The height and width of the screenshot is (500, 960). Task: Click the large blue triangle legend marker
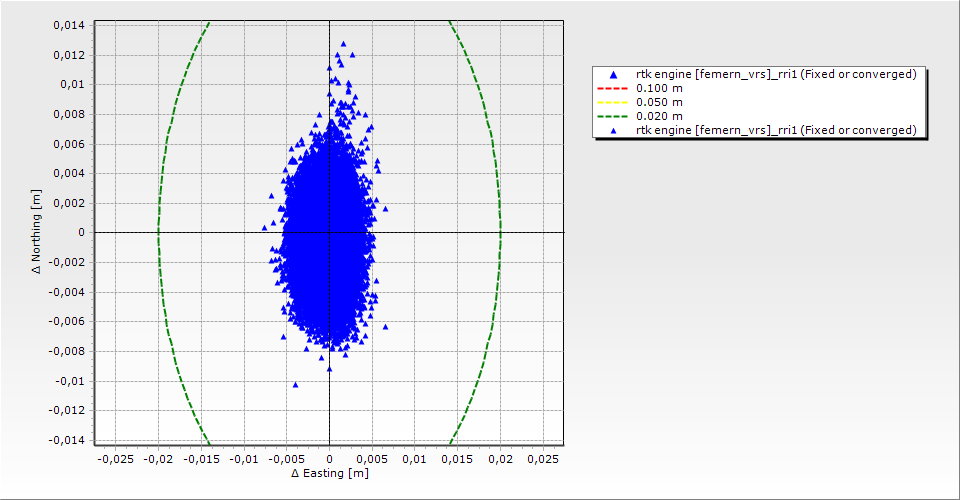(612, 75)
